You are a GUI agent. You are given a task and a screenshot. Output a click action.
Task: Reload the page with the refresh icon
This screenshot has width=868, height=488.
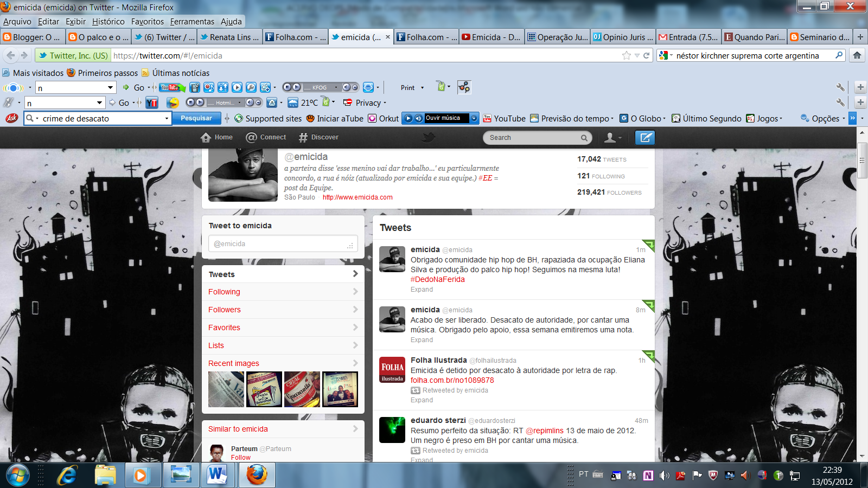[x=647, y=55]
